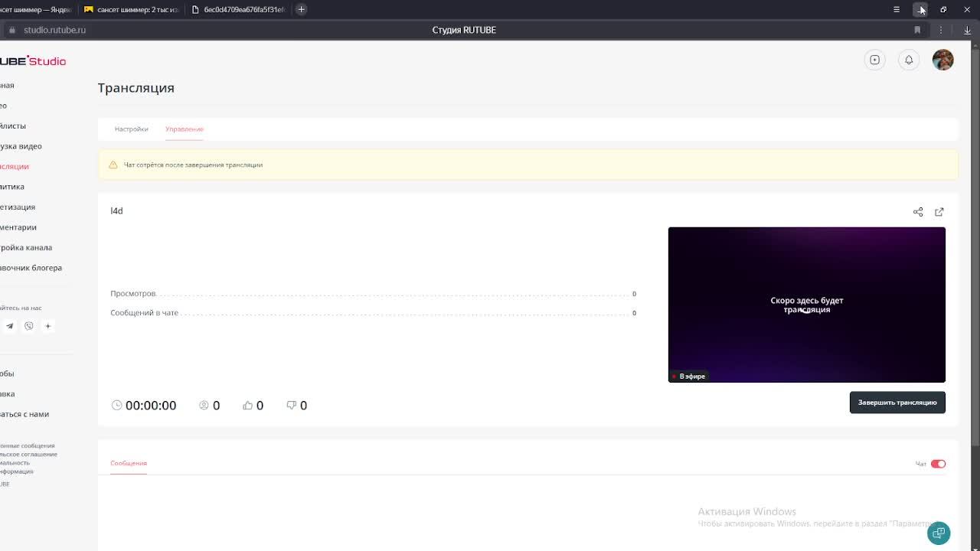
Task: Click the studio.rutube.ru address bar
Action: click(x=54, y=30)
